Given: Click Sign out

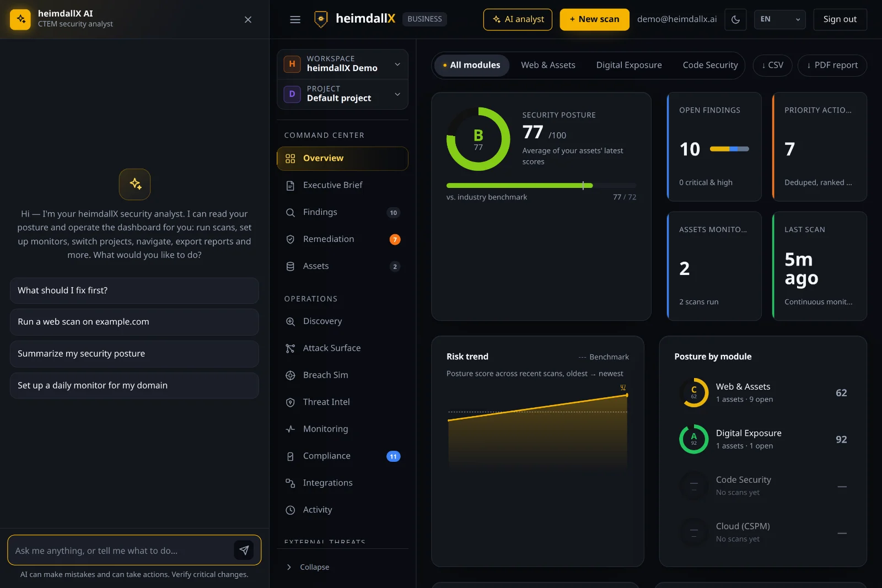Looking at the screenshot, I should pyautogui.click(x=840, y=19).
